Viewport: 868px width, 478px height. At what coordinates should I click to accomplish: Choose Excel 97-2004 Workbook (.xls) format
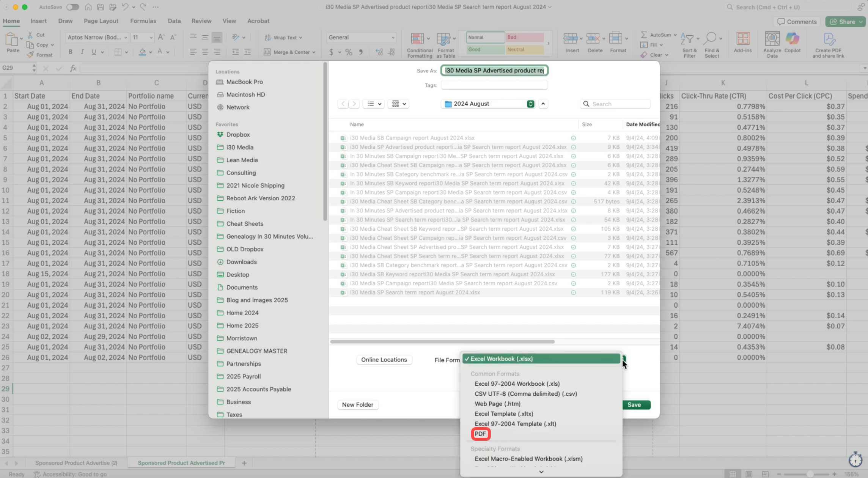(x=517, y=384)
